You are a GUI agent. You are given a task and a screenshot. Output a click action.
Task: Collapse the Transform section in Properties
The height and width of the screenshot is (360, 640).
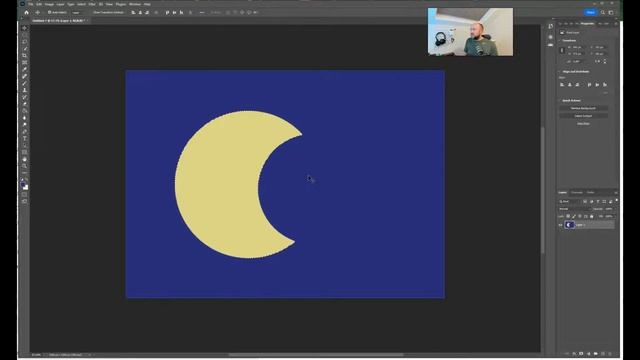click(559, 40)
